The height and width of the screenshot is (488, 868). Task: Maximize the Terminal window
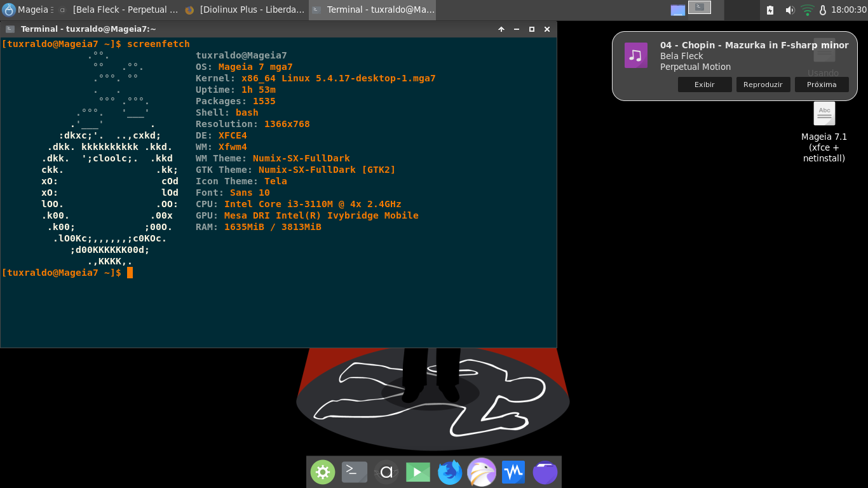click(x=532, y=29)
